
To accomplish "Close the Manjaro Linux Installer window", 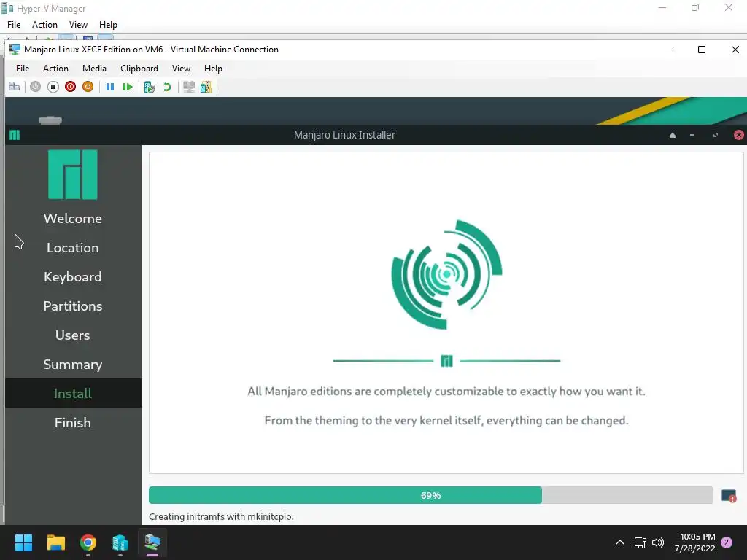I will pyautogui.click(x=738, y=135).
